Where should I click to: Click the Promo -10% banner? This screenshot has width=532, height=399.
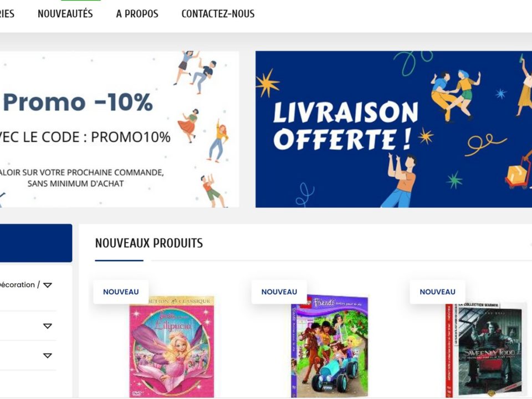tap(120, 129)
